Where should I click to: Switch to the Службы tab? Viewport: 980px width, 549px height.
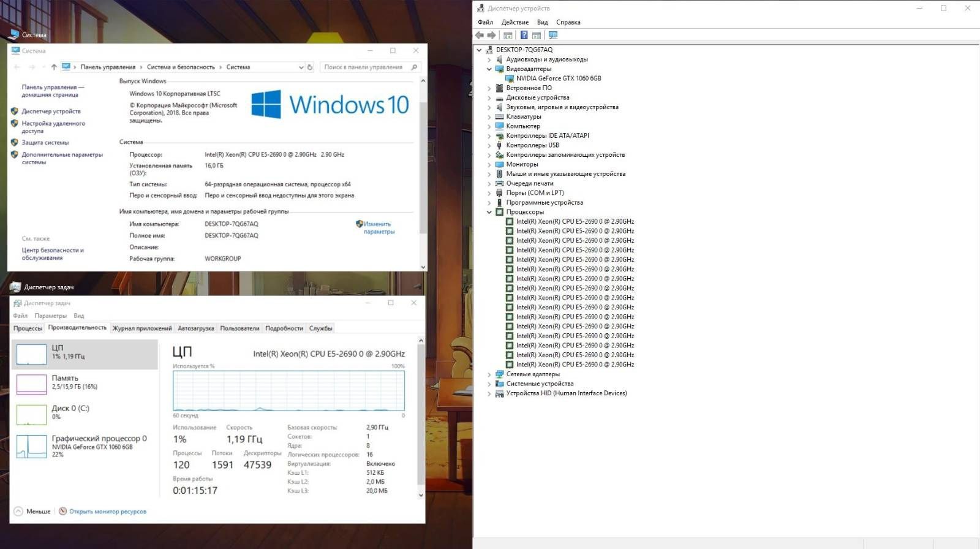(321, 328)
